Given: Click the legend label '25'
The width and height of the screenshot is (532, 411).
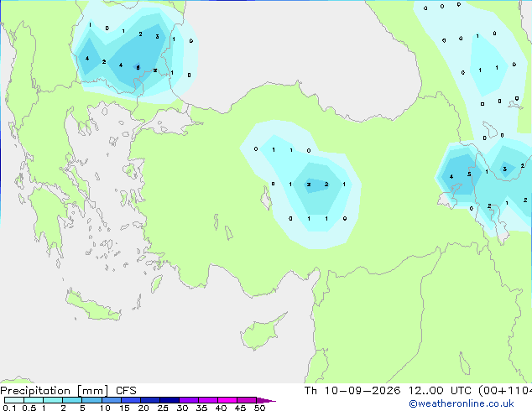Looking at the screenshot, I should (163, 408).
